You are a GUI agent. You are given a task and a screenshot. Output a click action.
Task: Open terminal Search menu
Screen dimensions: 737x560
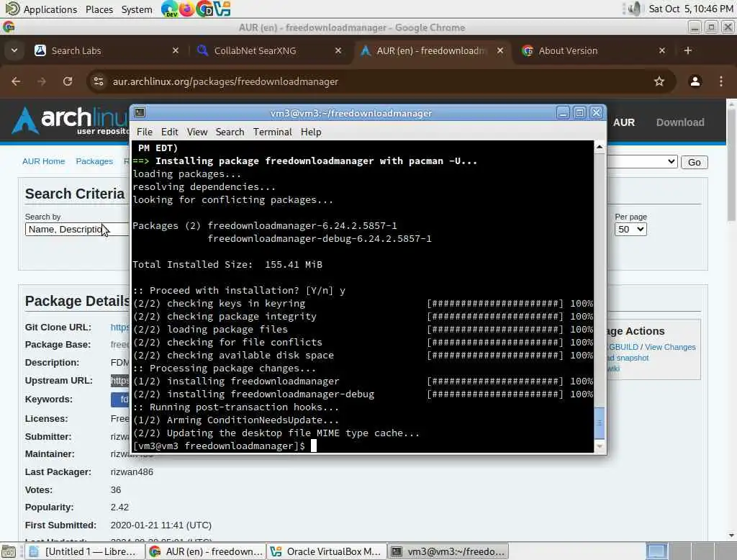tap(230, 132)
